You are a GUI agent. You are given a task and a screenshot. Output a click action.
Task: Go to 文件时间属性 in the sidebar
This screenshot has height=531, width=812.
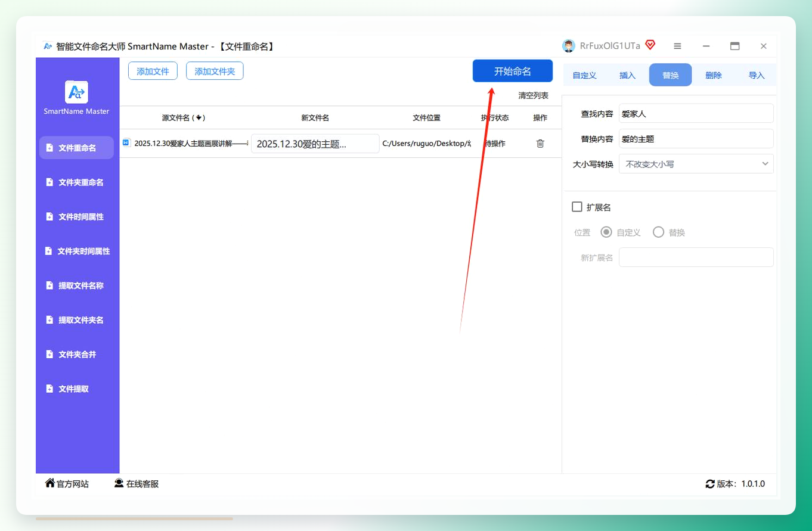76,217
